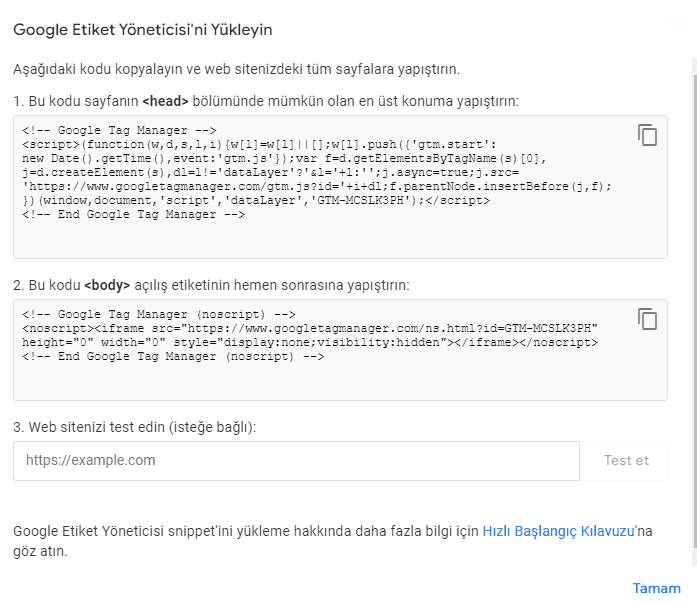
Task: Click Tamam to close the dialog
Action: [657, 588]
